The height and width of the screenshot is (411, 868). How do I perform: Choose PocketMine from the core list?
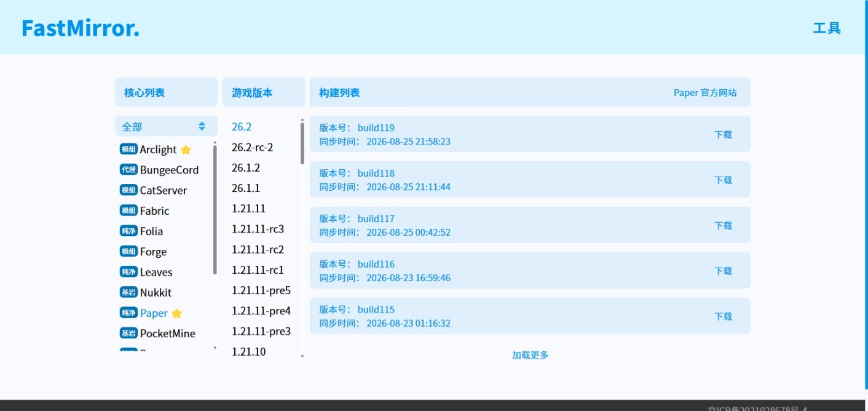pos(167,333)
